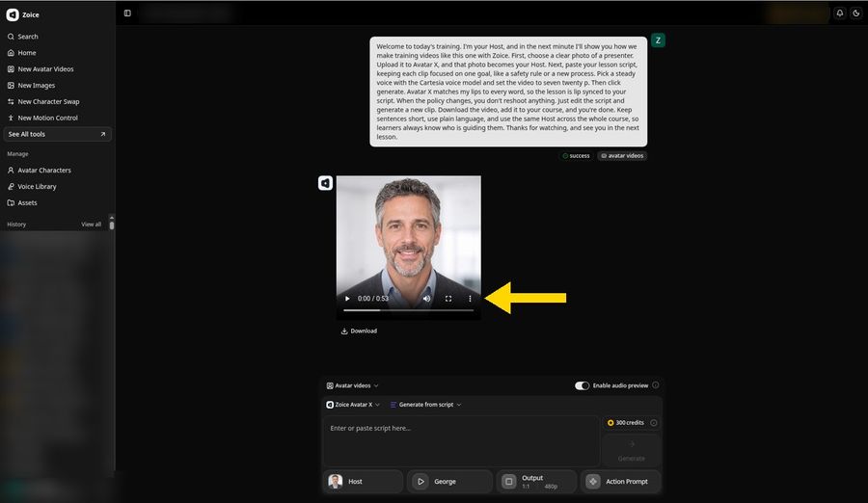This screenshot has width=868, height=503.
Task: Open Generate from script dropdown
Action: coord(425,405)
